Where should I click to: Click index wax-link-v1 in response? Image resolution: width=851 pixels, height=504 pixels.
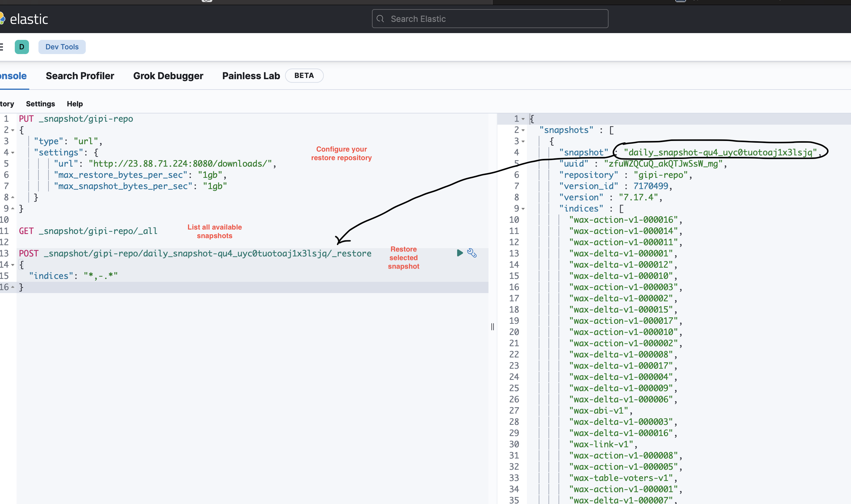(x=601, y=444)
